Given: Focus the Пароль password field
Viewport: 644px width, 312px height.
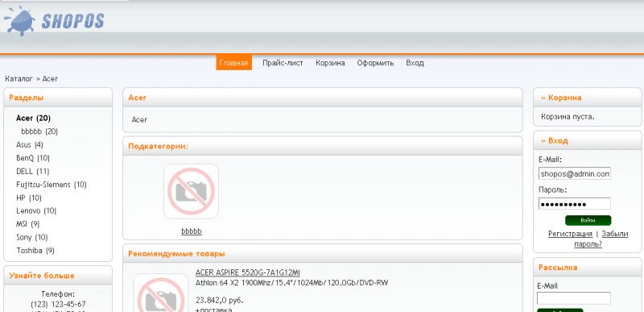Looking at the screenshot, I should point(575,204).
